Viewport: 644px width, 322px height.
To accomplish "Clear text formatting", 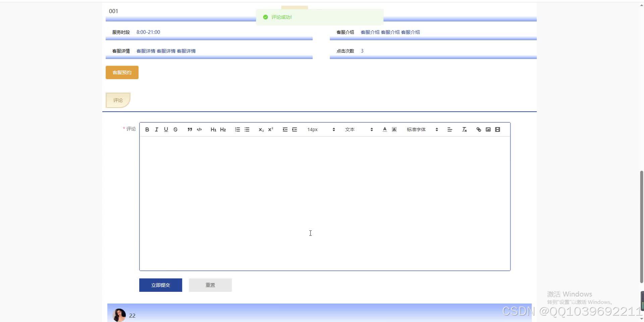I will point(464,129).
